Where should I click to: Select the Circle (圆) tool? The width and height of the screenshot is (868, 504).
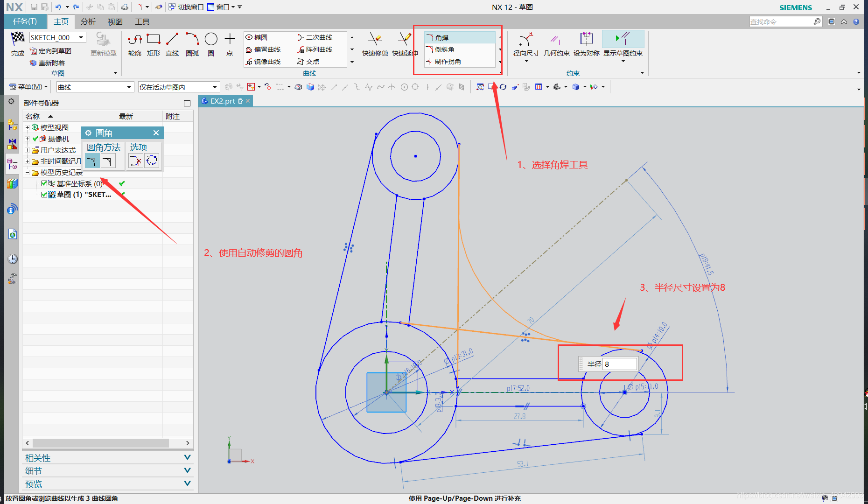pos(211,44)
